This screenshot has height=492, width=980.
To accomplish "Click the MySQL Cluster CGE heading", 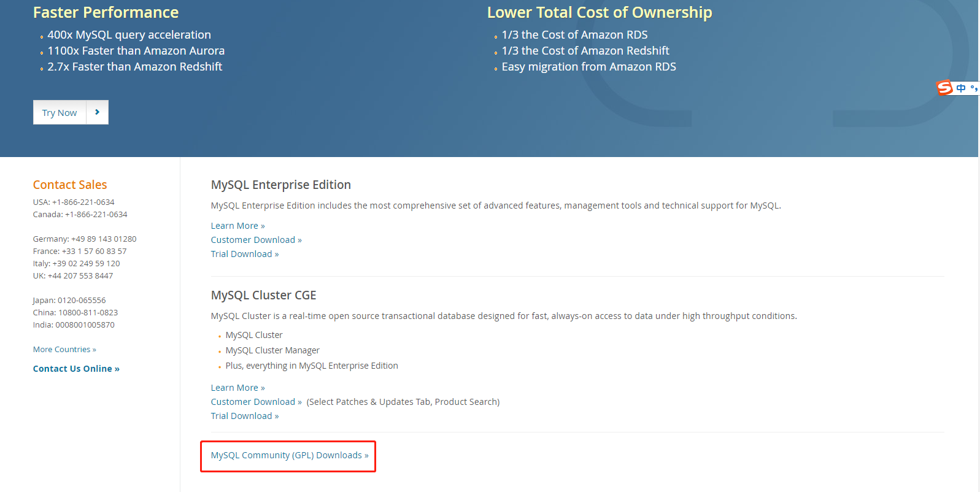I will (x=263, y=295).
